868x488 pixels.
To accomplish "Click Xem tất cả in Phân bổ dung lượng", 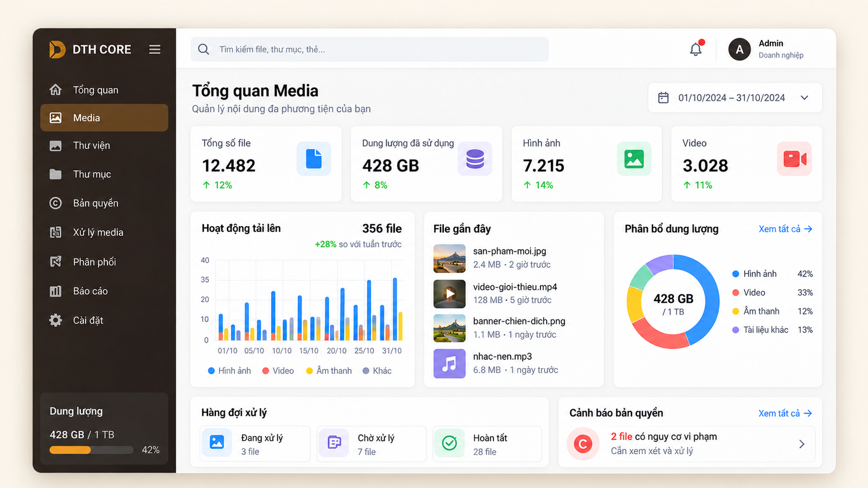I will point(785,229).
